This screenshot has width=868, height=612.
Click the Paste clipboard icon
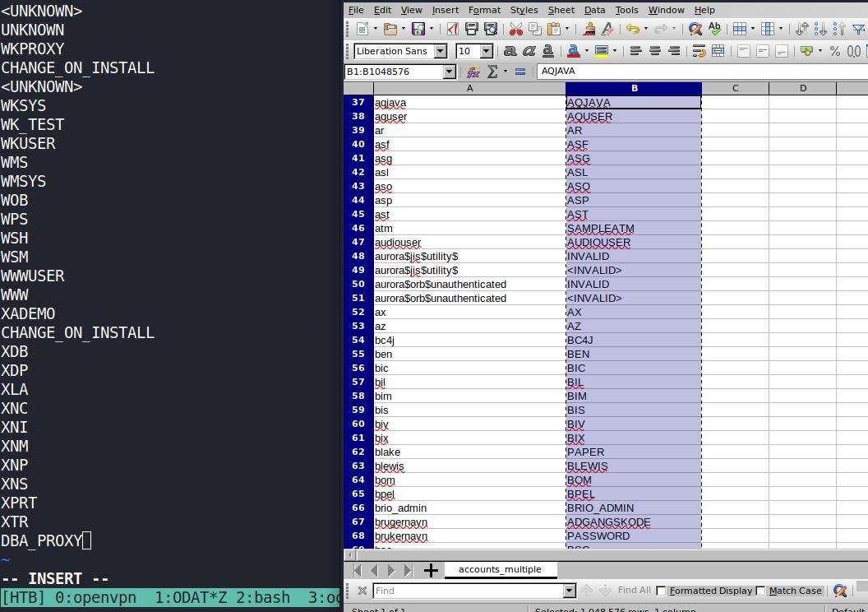(553, 29)
